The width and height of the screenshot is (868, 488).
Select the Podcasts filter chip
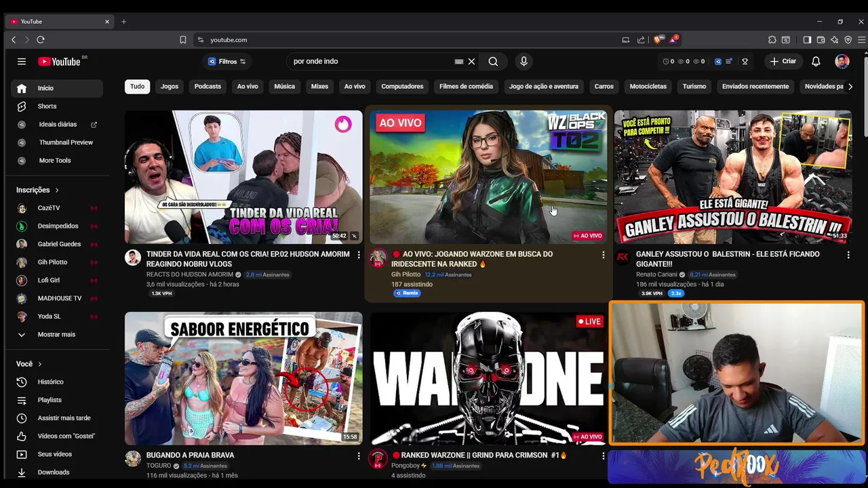(x=208, y=87)
